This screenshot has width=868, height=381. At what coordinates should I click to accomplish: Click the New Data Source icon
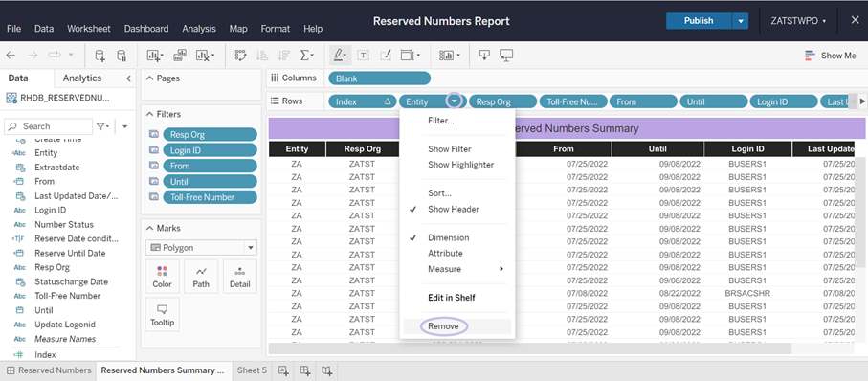tap(100, 56)
